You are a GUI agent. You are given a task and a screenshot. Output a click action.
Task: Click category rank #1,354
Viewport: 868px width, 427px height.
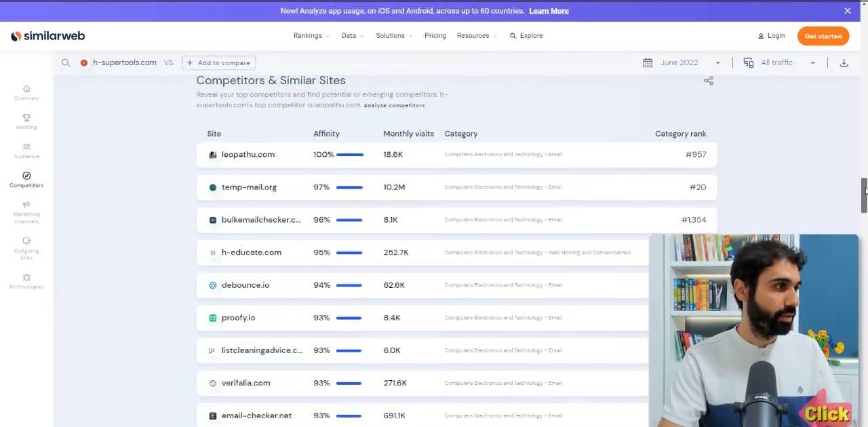(x=694, y=220)
